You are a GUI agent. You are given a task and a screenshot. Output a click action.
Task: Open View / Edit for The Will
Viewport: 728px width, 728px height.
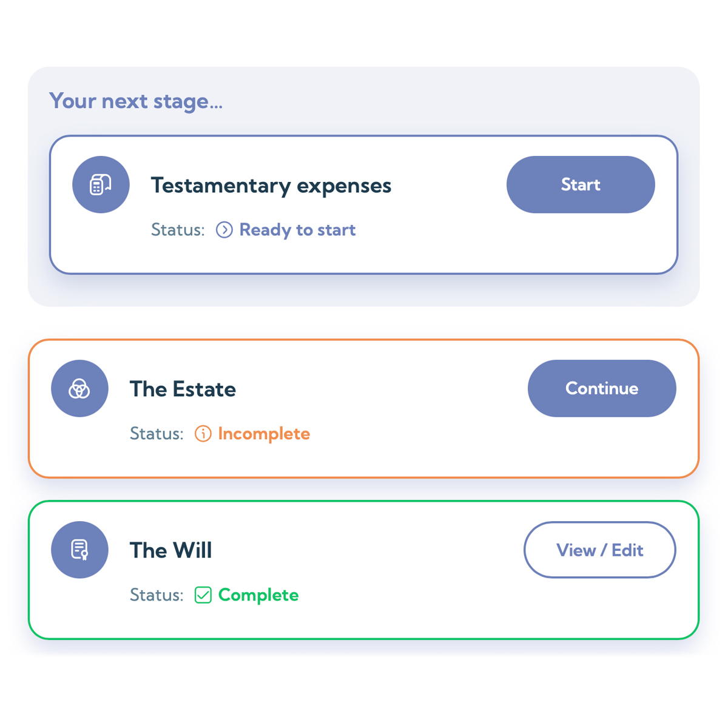click(x=600, y=550)
